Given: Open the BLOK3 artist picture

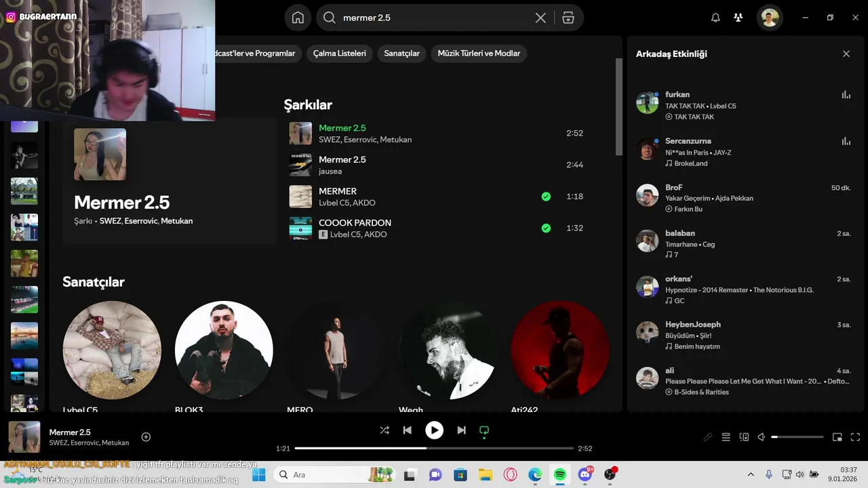Looking at the screenshot, I should click(224, 350).
